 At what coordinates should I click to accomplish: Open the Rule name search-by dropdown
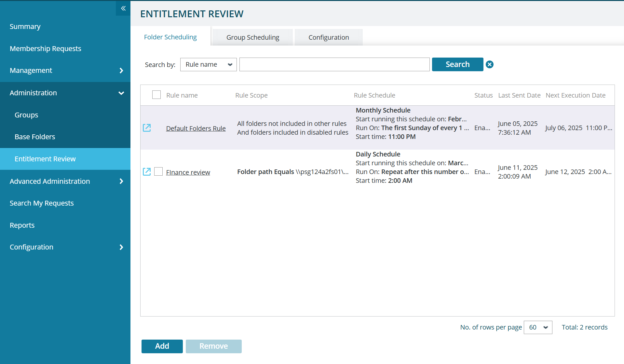[208, 64]
